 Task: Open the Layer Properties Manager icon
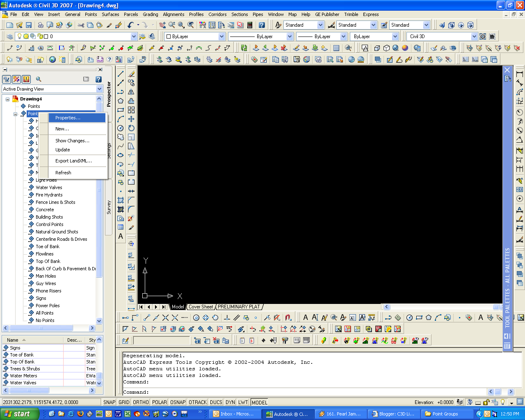[10, 37]
